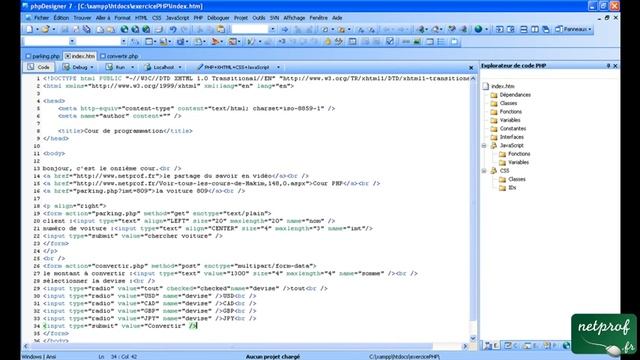Click the editor horizontal scrollbar left arrow
Image resolution: width=640 pixels, height=360 pixels.
pyautogui.click(x=26, y=346)
